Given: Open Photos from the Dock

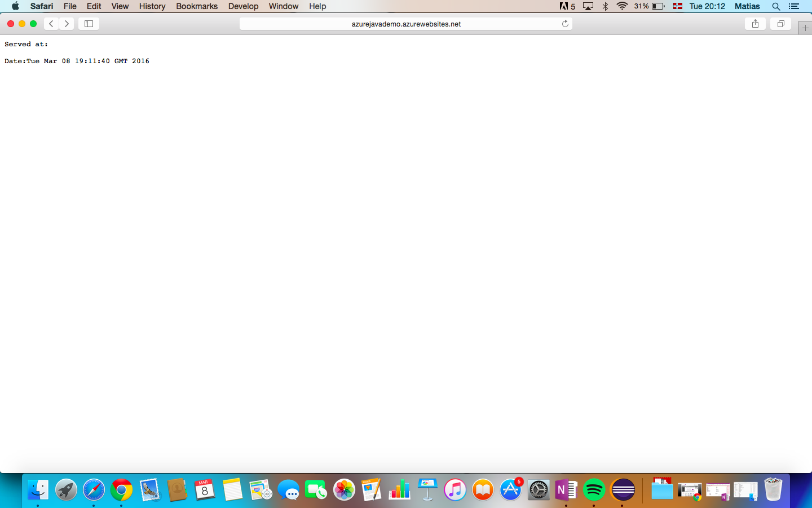Looking at the screenshot, I should [344, 489].
